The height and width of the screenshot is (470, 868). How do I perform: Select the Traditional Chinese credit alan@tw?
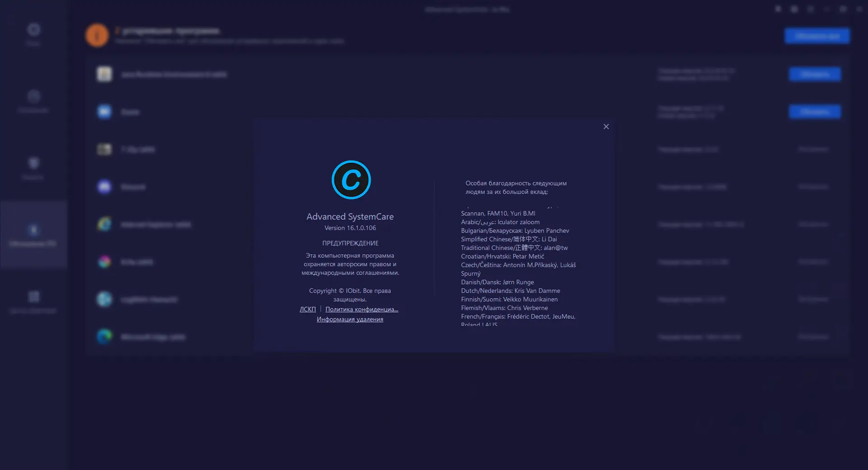514,248
